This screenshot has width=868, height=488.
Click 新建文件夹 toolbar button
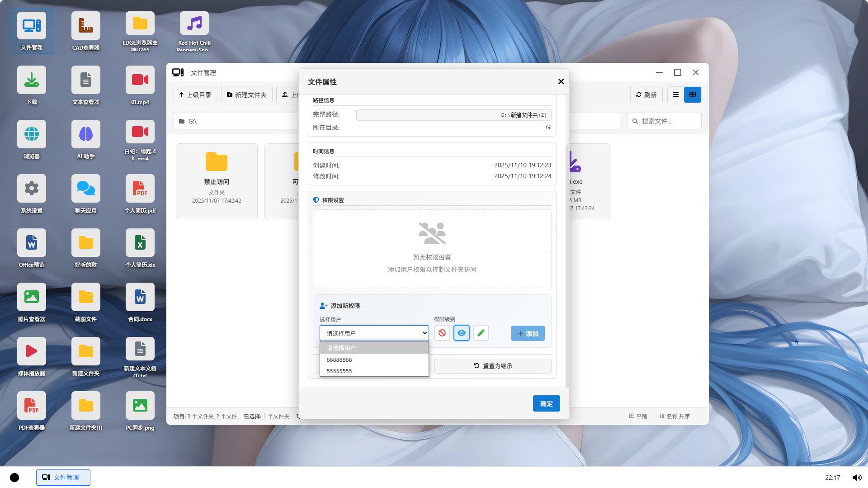(x=247, y=95)
